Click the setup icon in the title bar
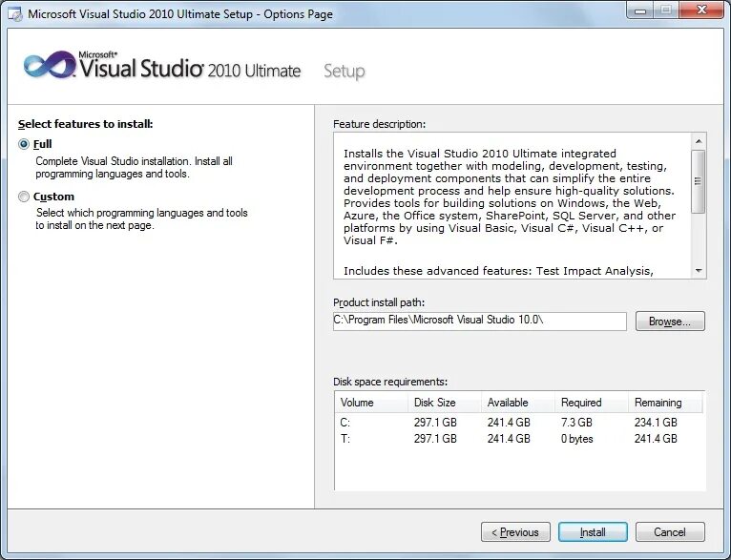The image size is (731, 560). point(16,14)
